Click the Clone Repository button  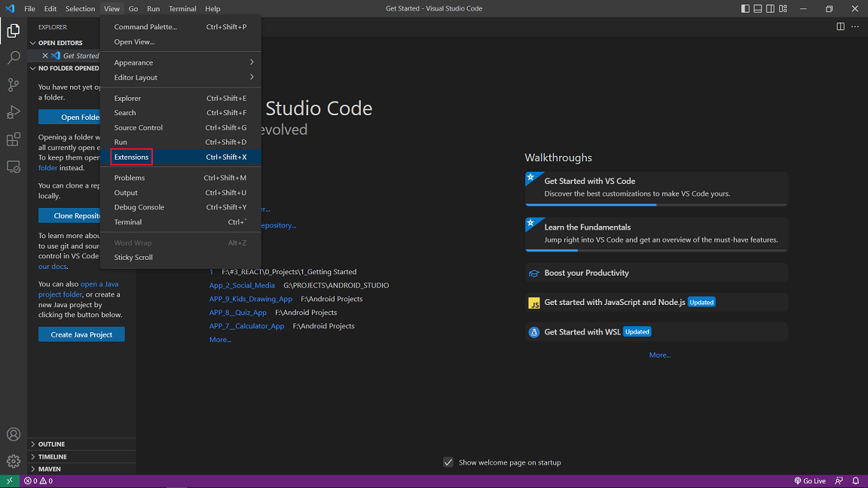(x=70, y=216)
